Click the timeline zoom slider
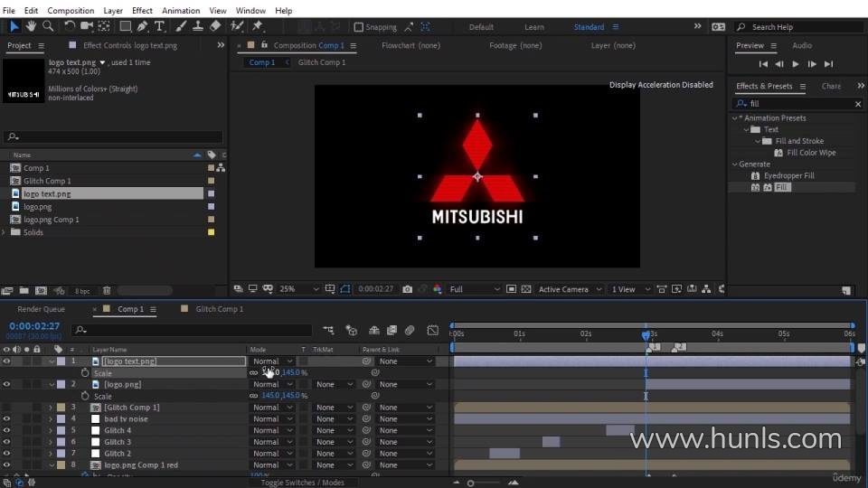This screenshot has height=488, width=868. 470,483
